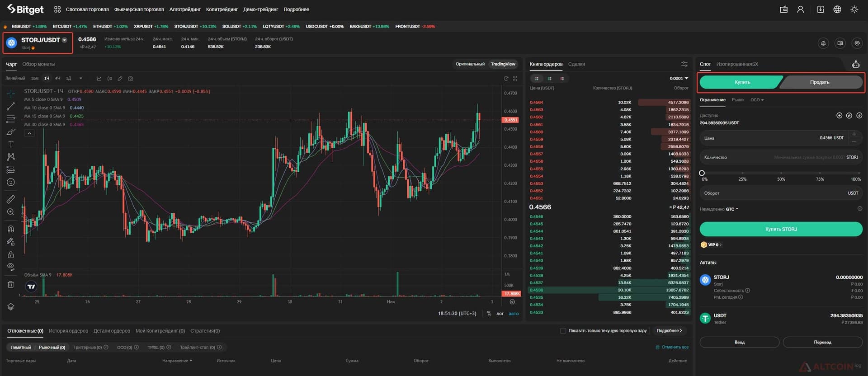Screen dimensions: 868x376
Task: Open the 0.0001 order book precision dropdown
Action: click(679, 79)
